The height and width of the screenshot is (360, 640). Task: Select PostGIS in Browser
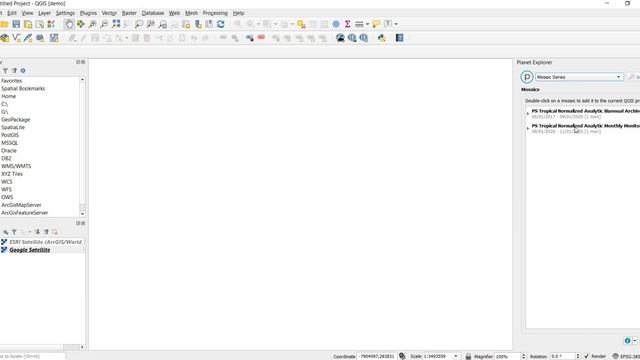tap(10, 135)
